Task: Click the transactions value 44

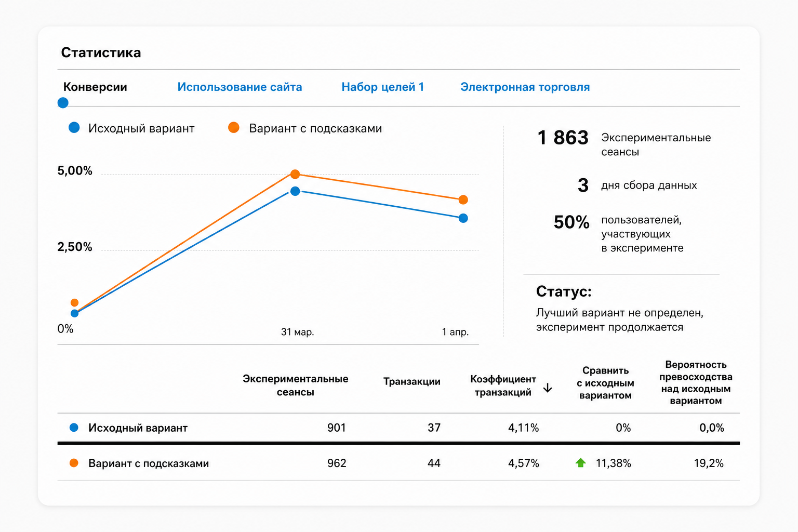Action: [x=434, y=463]
